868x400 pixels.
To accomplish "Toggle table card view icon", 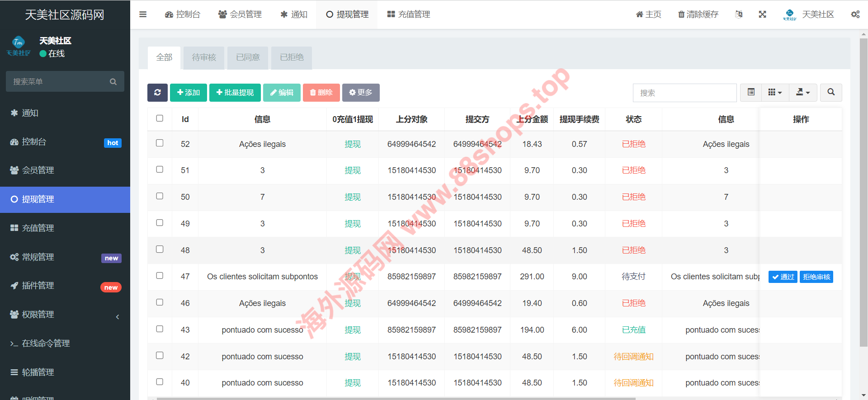I will [751, 93].
